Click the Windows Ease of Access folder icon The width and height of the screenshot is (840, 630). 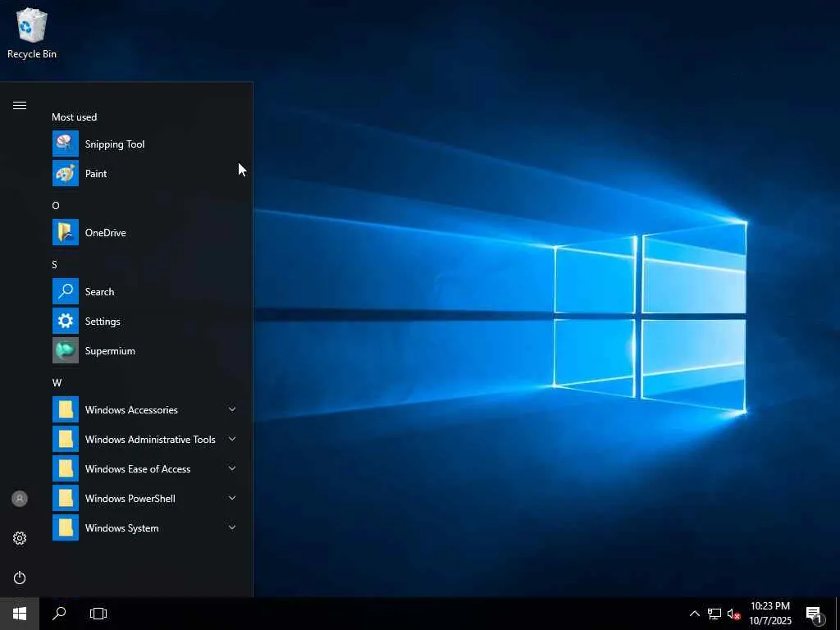[x=66, y=468]
